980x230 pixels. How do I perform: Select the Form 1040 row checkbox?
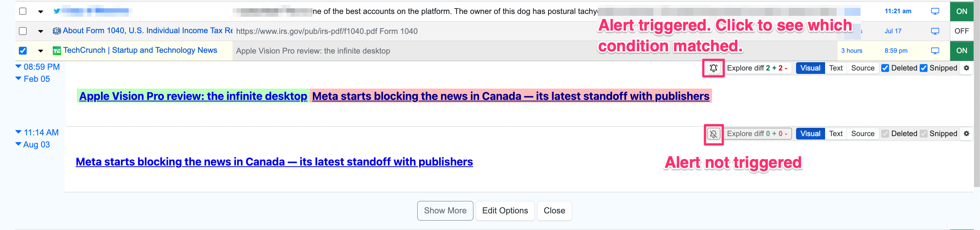(x=23, y=31)
